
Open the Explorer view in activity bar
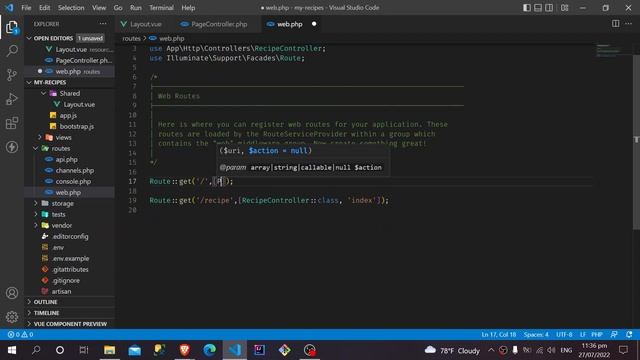coord(12,28)
